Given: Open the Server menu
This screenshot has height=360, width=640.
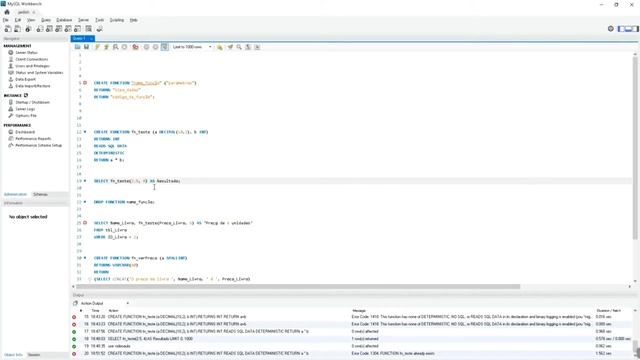Looking at the screenshot, I should 83,20.
